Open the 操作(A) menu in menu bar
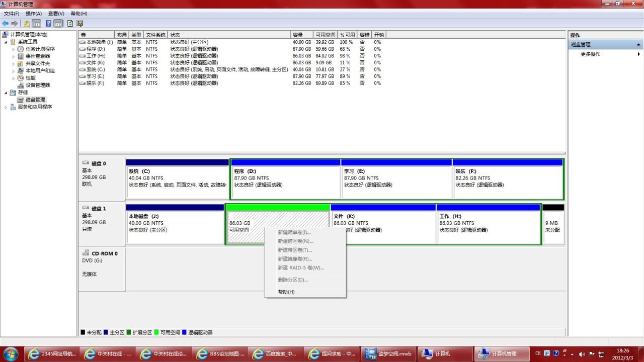This screenshot has width=644, height=362. pyautogui.click(x=34, y=14)
